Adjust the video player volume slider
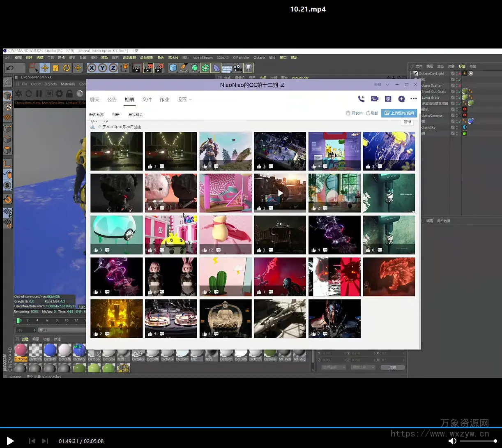 click(478, 441)
